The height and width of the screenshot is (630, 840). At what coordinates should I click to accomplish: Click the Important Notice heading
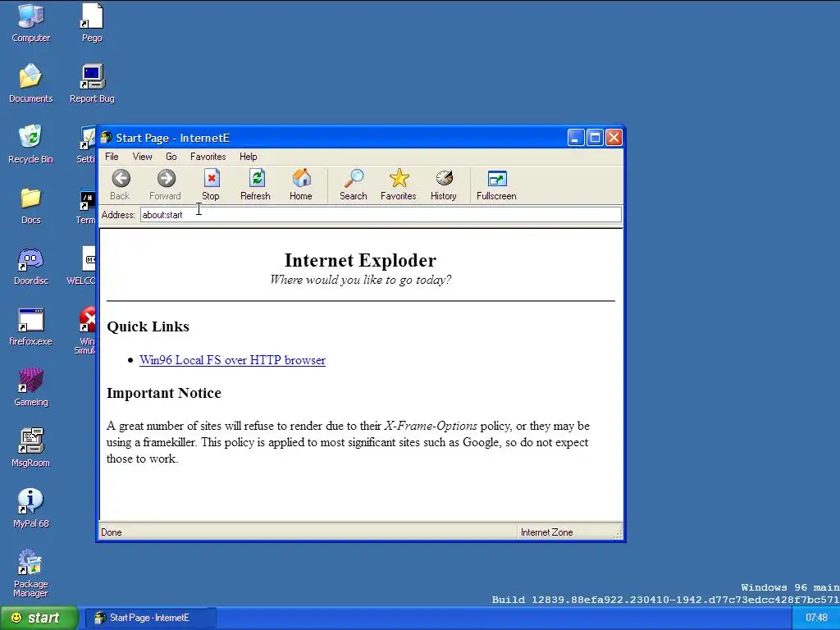coord(164,393)
